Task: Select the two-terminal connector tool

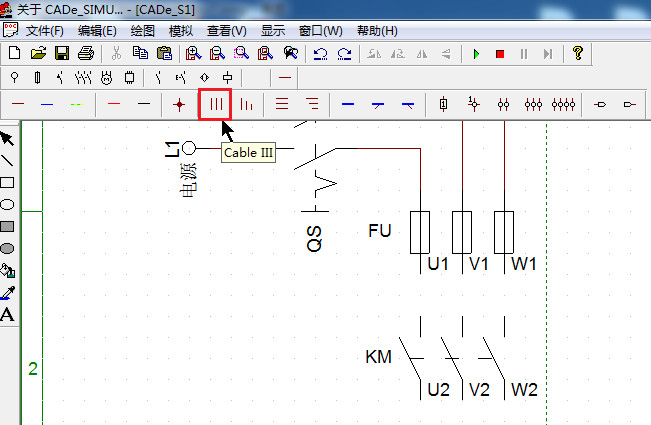Action: pos(503,105)
